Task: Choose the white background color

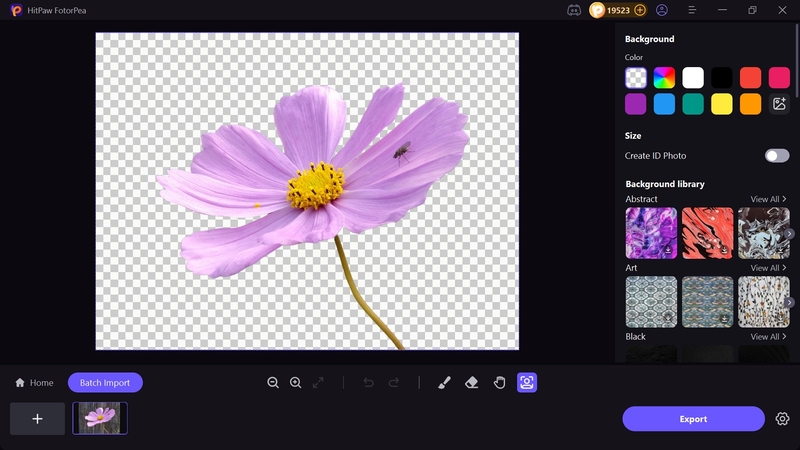Action: [693, 78]
